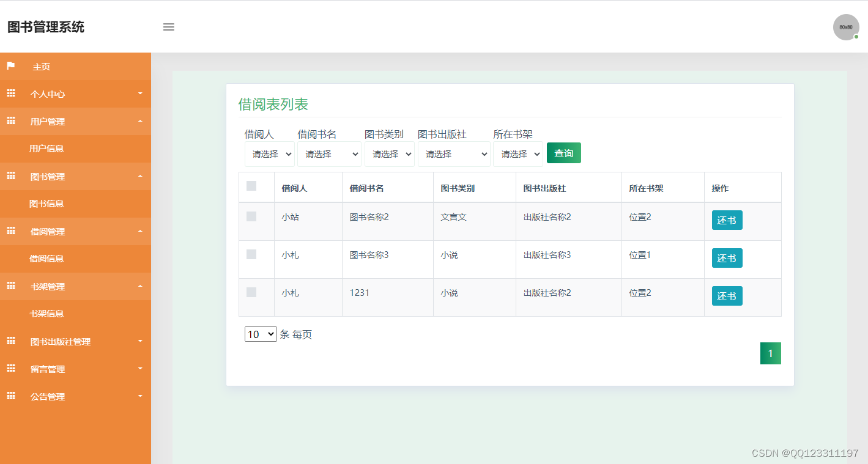The image size is (868, 464).
Task: Open 图书信息 submenu item
Action: coord(46,204)
